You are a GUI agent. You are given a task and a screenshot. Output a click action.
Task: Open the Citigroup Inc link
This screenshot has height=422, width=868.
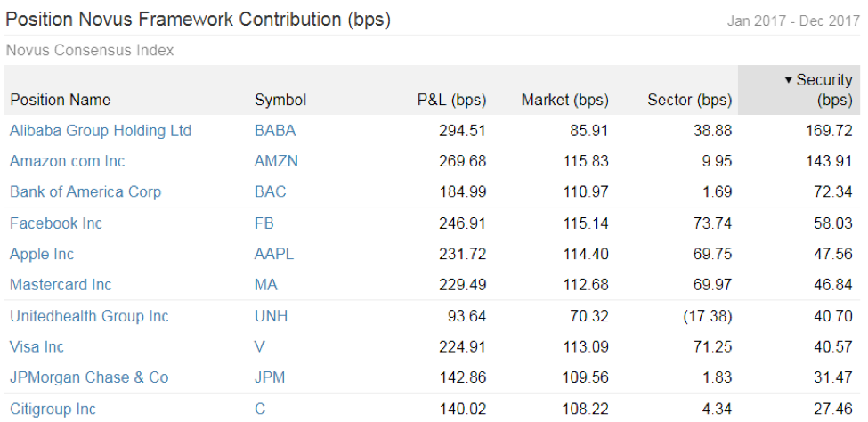tap(53, 410)
